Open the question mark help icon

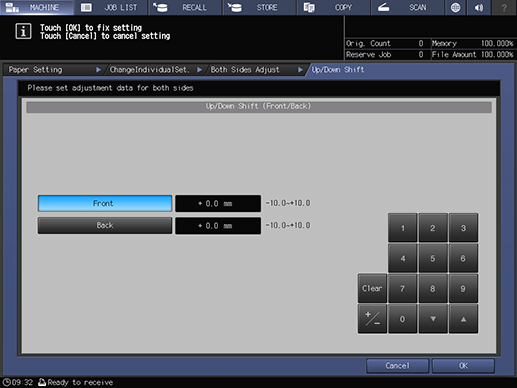pyautogui.click(x=504, y=7)
